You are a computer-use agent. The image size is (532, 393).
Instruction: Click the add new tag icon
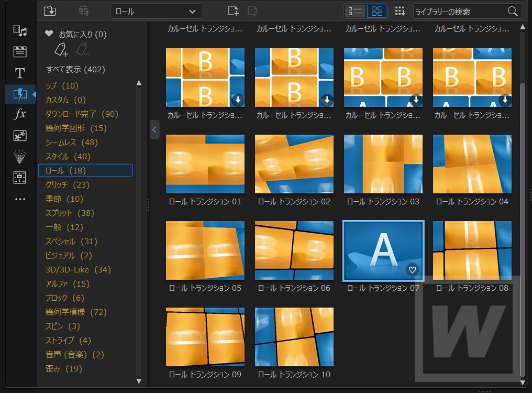(x=61, y=50)
